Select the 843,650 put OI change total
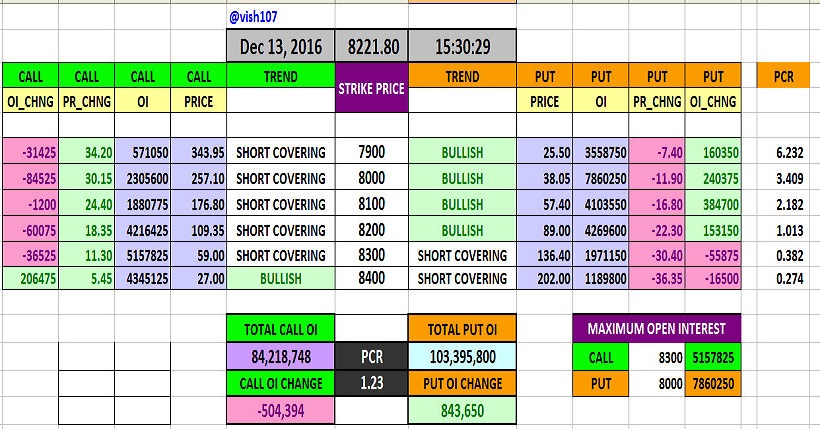Screen dimensions: 820x429 click(x=462, y=408)
